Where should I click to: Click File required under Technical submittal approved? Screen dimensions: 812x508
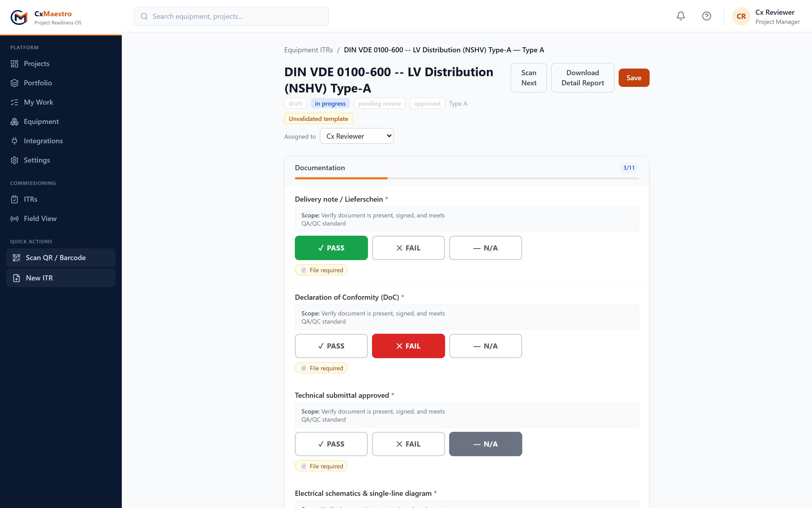(321, 466)
